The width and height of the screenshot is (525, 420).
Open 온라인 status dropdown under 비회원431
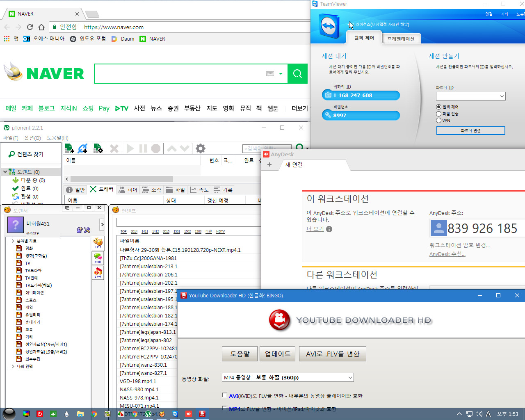click(33, 233)
